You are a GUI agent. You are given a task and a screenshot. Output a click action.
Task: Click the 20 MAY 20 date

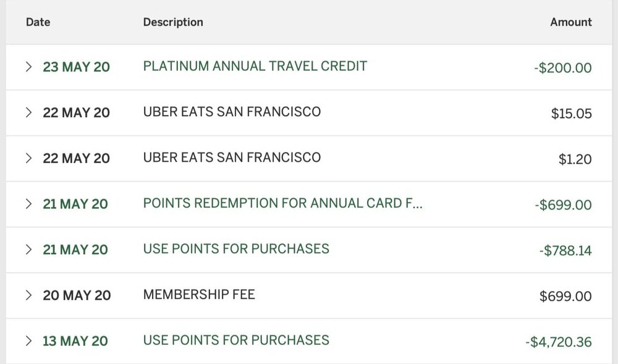[76, 296]
